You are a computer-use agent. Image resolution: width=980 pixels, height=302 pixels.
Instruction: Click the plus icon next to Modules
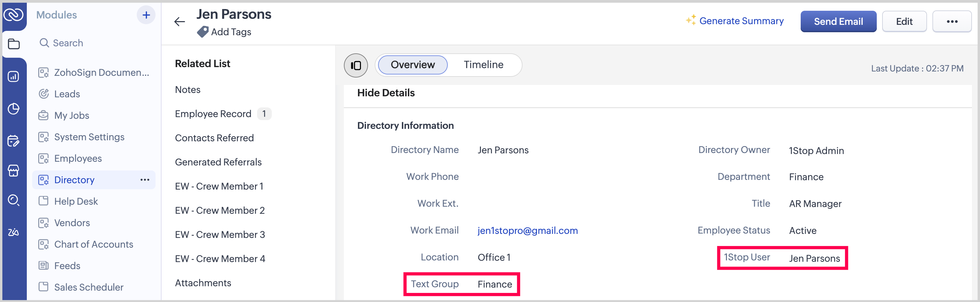coord(146,15)
